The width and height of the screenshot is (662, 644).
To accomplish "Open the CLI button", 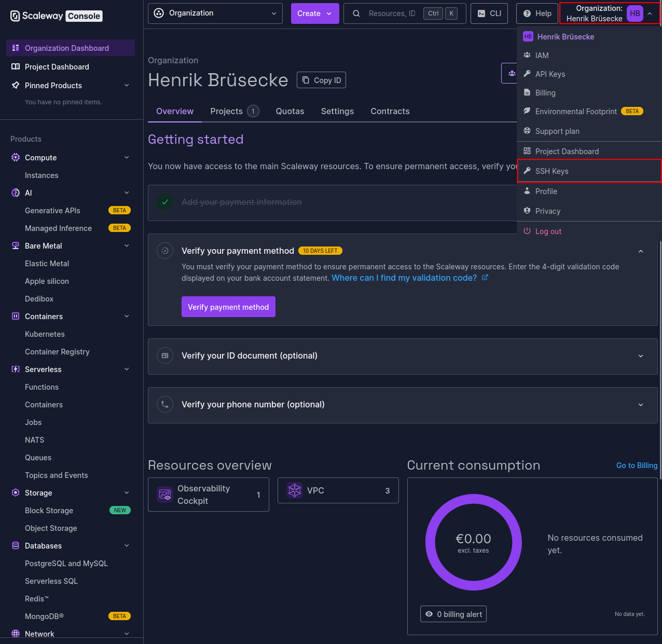I will 489,13.
